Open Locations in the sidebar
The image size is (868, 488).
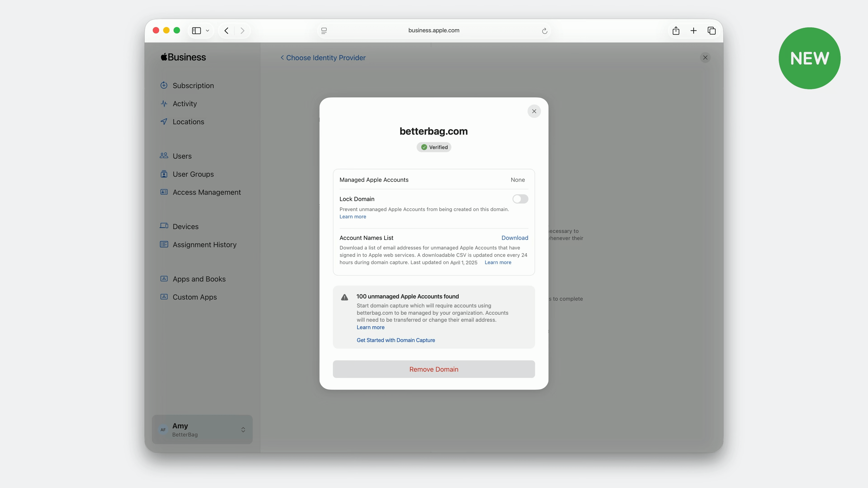(188, 122)
